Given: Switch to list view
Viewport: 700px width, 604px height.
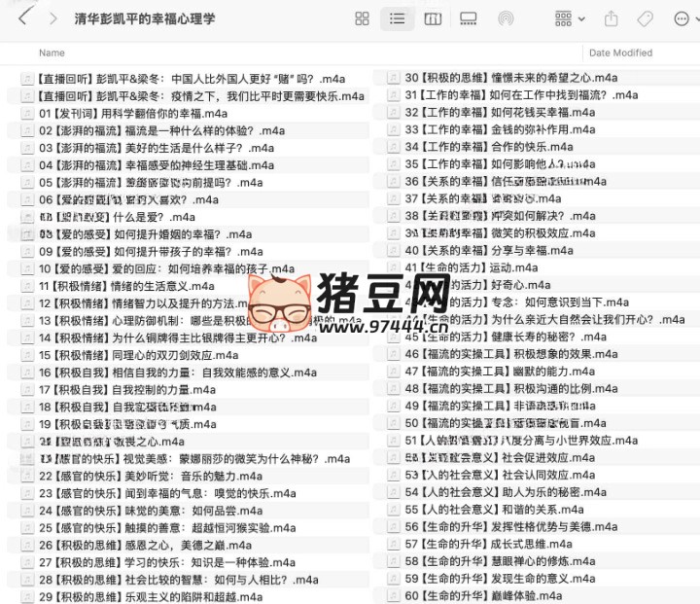Looking at the screenshot, I should pos(397,18).
